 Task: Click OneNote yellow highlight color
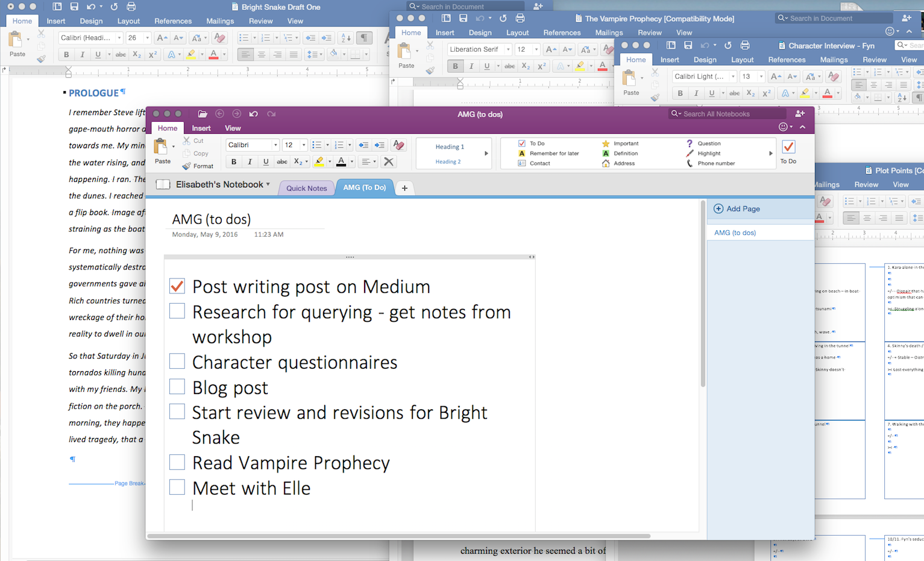coord(319,161)
